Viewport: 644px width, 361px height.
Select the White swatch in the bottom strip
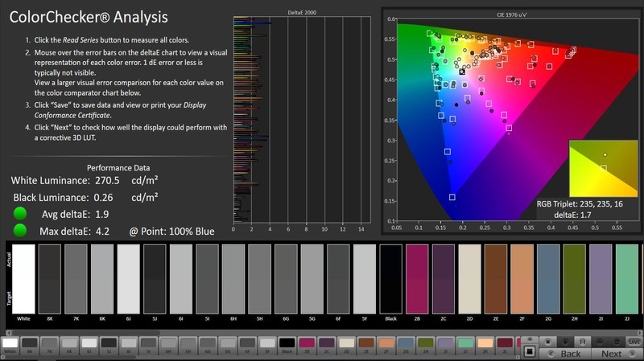(x=10, y=343)
